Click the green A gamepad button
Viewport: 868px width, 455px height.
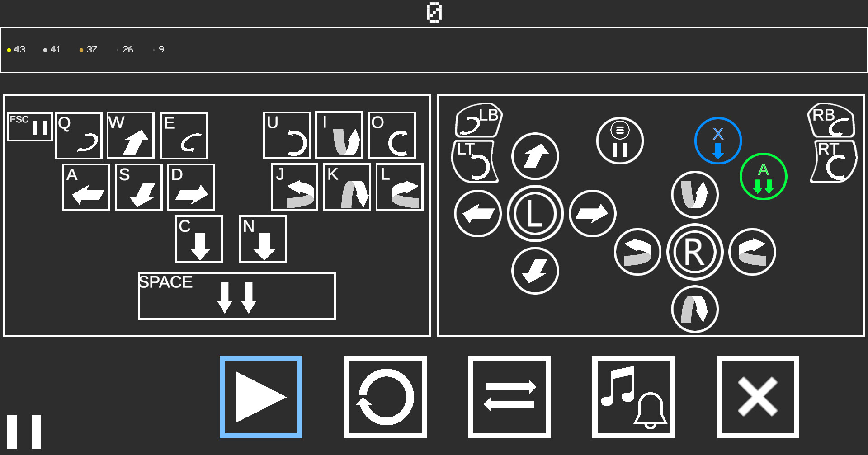click(x=763, y=177)
